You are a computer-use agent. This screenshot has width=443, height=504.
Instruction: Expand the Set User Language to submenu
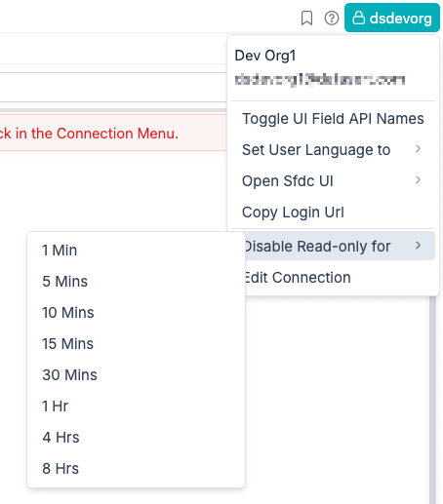pyautogui.click(x=333, y=150)
